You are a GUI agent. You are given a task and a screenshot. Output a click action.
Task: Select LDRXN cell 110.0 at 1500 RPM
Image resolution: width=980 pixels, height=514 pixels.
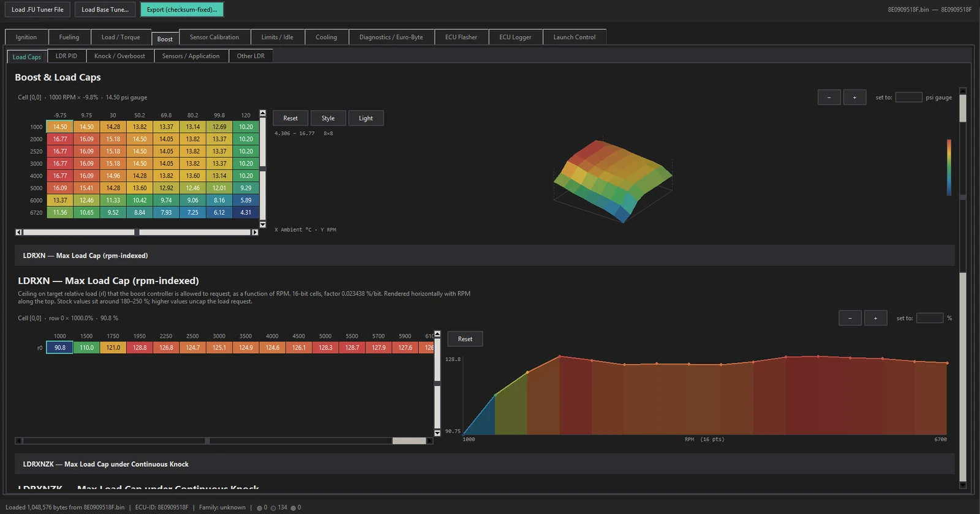(x=86, y=348)
